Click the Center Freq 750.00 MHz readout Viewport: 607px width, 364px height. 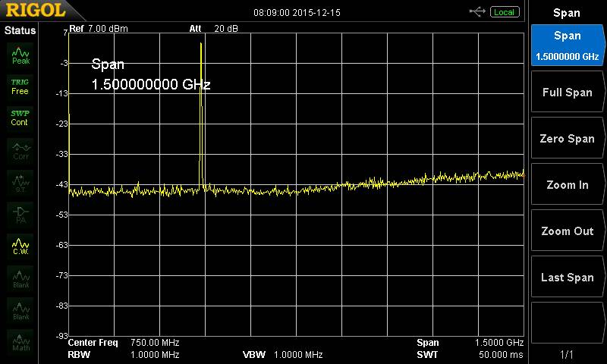(123, 343)
